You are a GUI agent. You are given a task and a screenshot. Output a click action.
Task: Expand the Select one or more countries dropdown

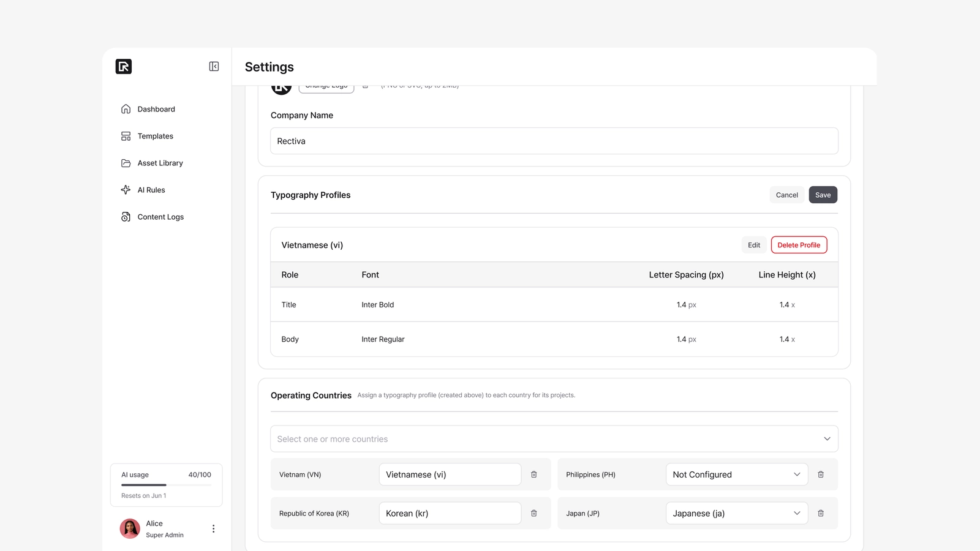click(x=554, y=439)
